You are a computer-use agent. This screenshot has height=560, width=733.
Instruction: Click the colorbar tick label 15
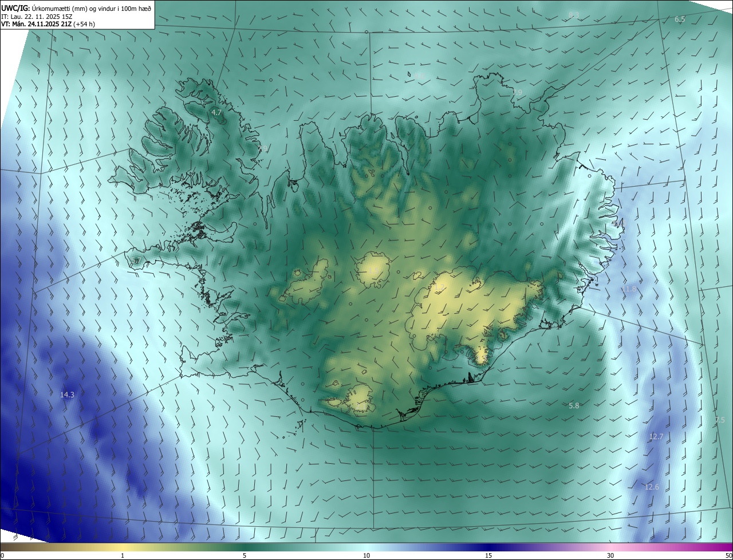(x=488, y=556)
